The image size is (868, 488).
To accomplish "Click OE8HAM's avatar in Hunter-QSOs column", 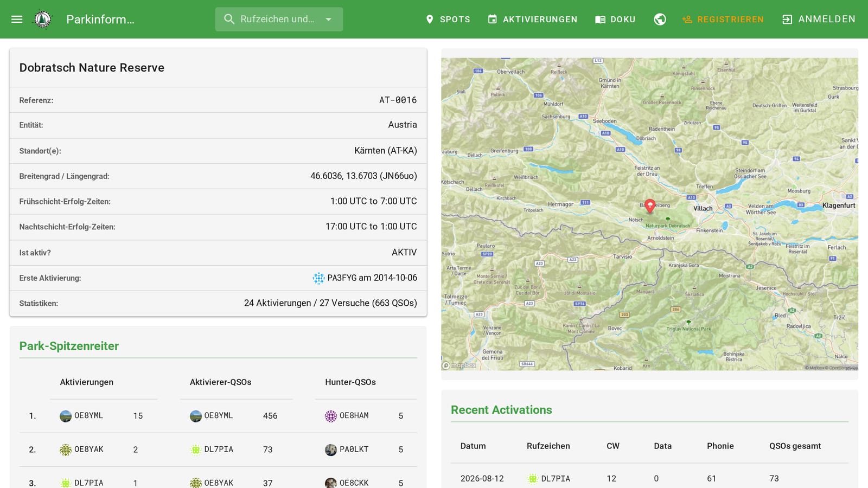I will (331, 416).
